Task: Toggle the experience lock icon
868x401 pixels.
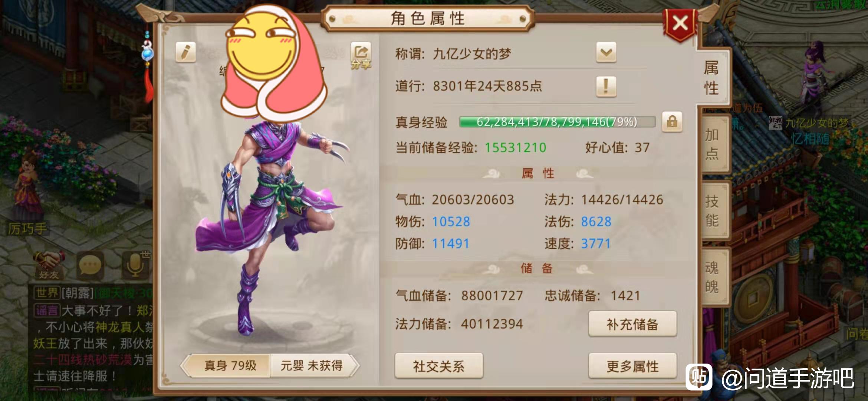Action: pos(672,122)
